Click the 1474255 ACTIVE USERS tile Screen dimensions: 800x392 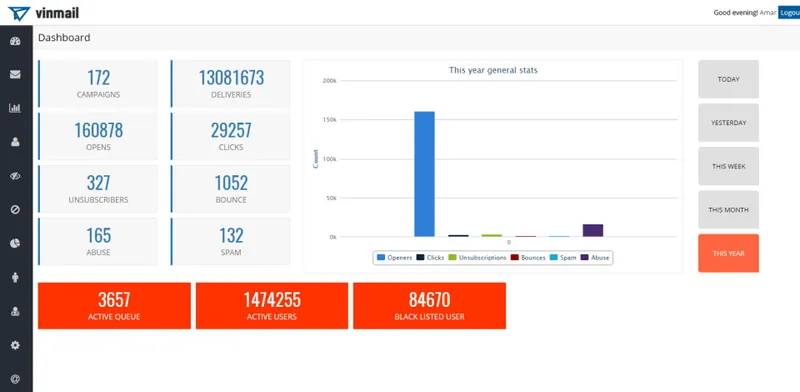tap(272, 306)
